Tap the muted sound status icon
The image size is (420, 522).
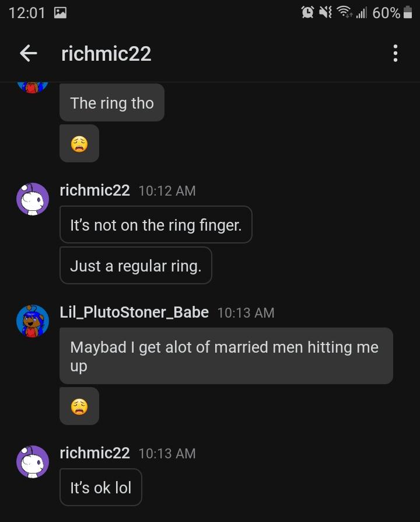326,12
